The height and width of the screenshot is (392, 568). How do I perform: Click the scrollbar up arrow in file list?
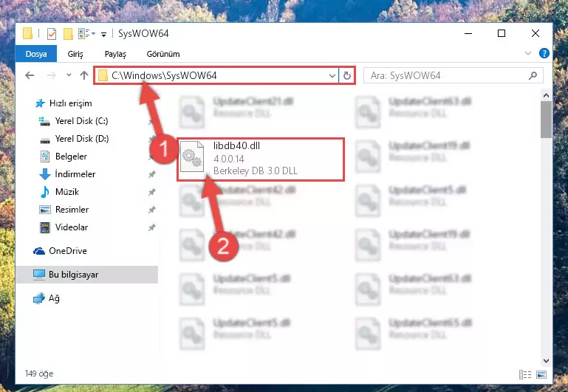[546, 95]
